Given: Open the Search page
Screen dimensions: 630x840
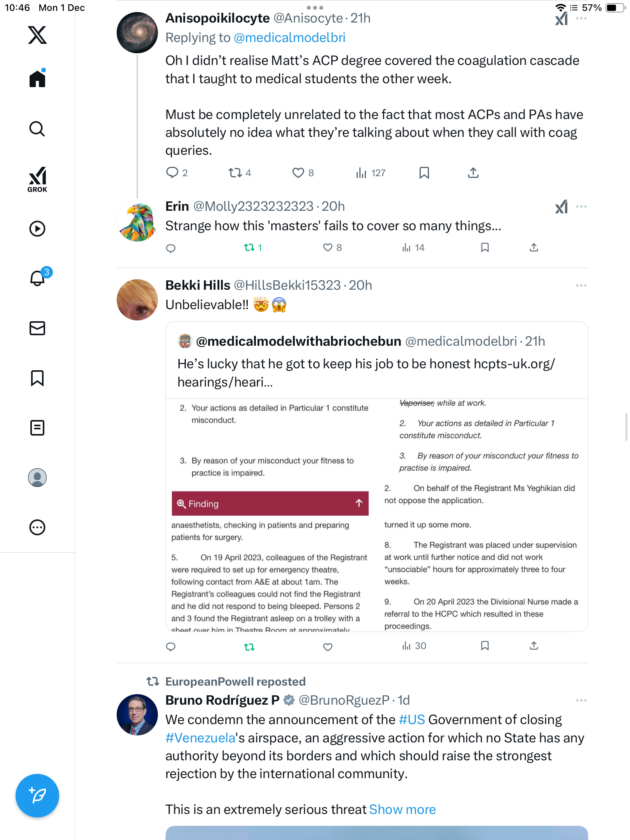Looking at the screenshot, I should [37, 129].
